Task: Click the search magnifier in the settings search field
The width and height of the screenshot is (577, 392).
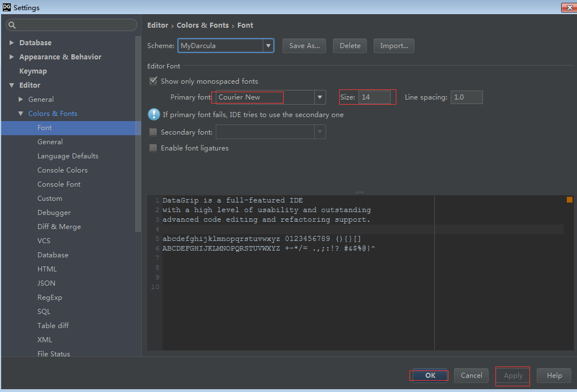Action: pos(12,25)
